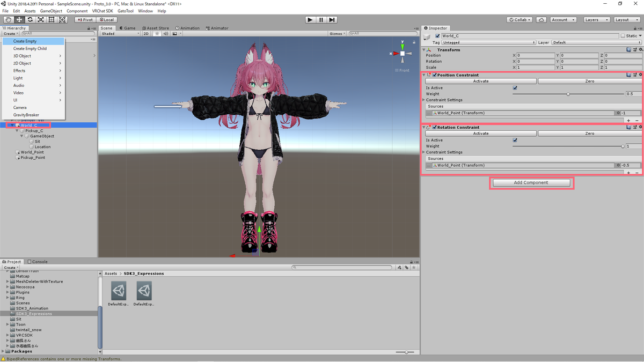Click Add Component button
Image resolution: width=644 pixels, height=362 pixels.
[531, 182]
